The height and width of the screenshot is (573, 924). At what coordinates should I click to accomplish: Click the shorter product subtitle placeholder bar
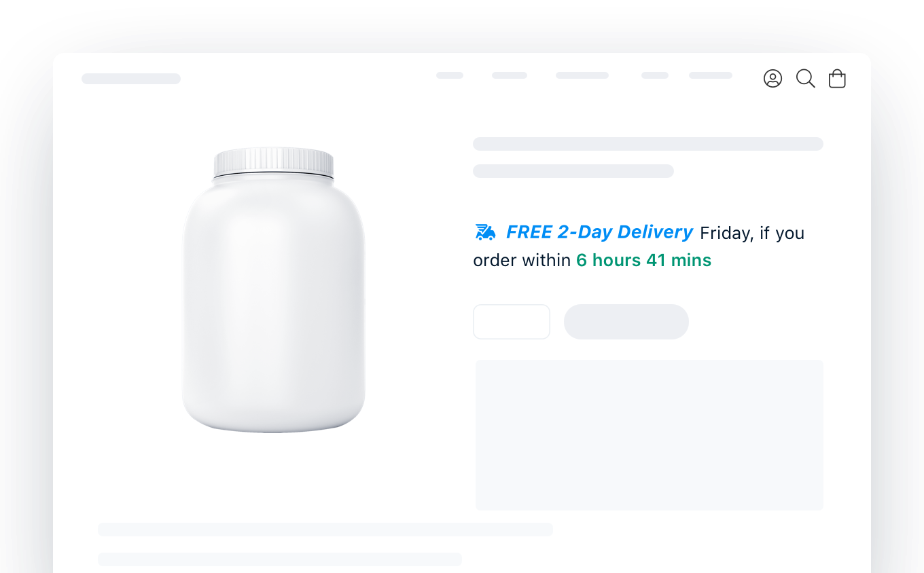coord(573,171)
